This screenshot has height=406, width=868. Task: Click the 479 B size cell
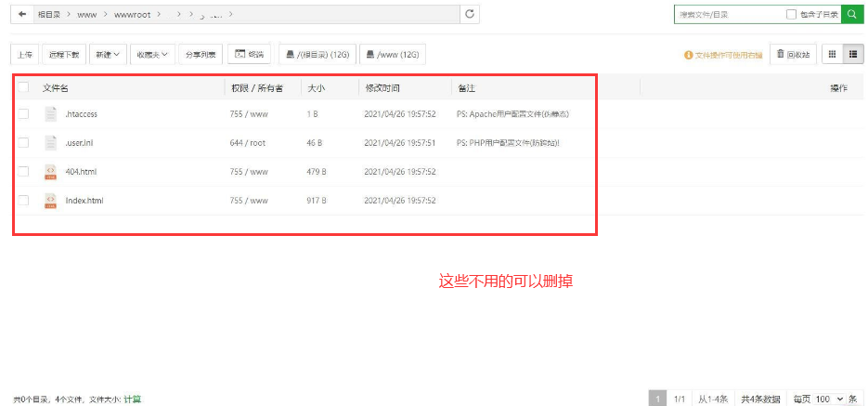pos(317,172)
